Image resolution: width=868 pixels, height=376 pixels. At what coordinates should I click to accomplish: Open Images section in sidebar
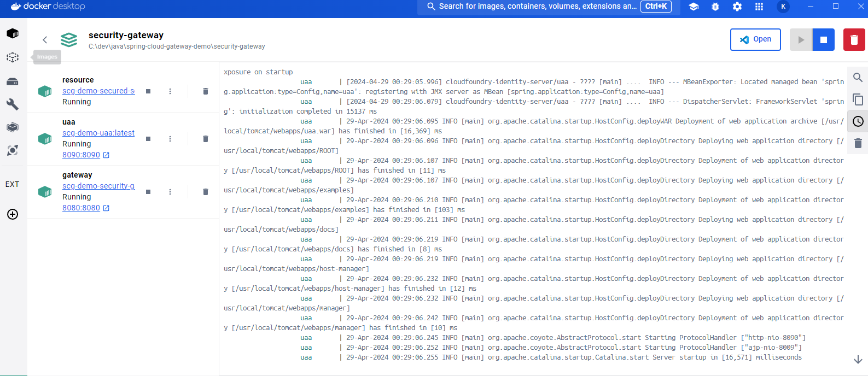click(x=13, y=57)
